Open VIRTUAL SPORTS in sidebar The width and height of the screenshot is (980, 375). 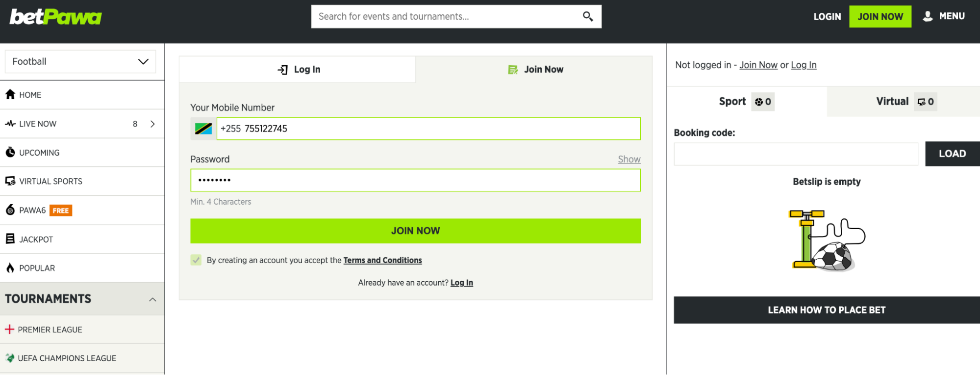[82, 182]
